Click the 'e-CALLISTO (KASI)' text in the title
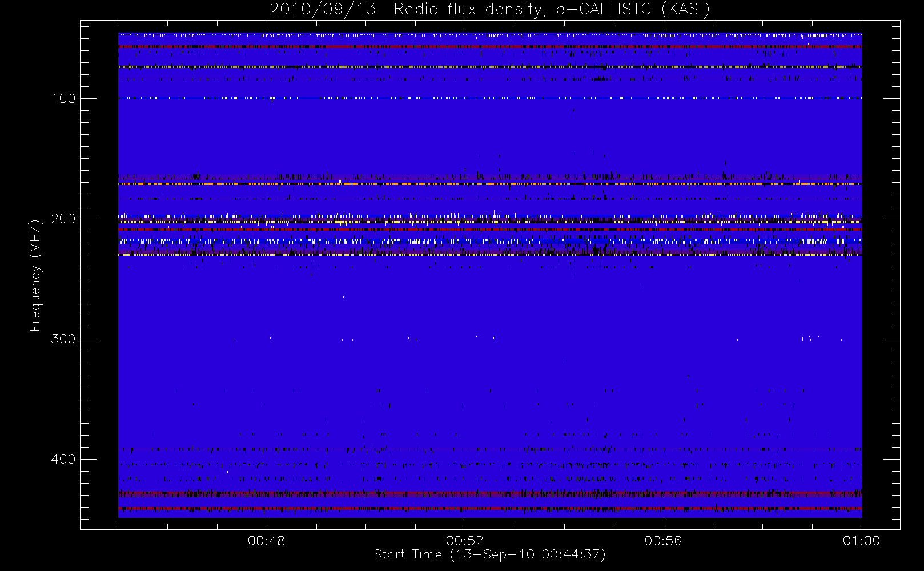924x571 pixels. point(633,10)
